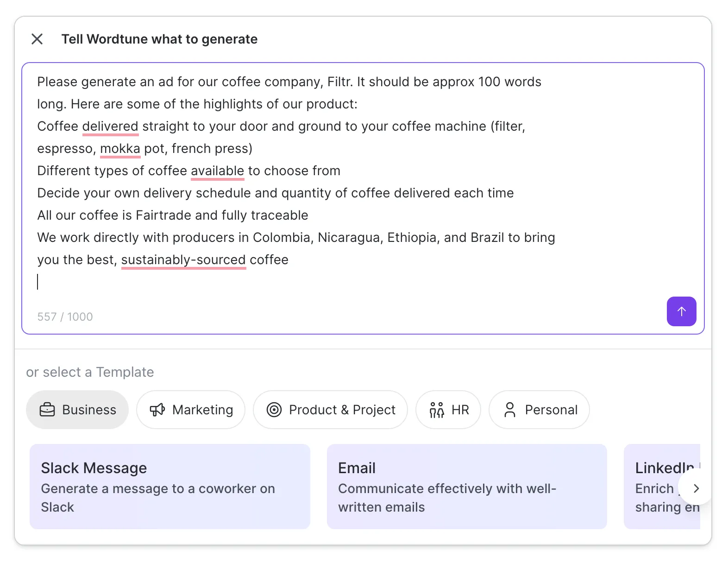Click the underlined word "delivered"
The height and width of the screenshot is (570, 728).
pyautogui.click(x=111, y=126)
